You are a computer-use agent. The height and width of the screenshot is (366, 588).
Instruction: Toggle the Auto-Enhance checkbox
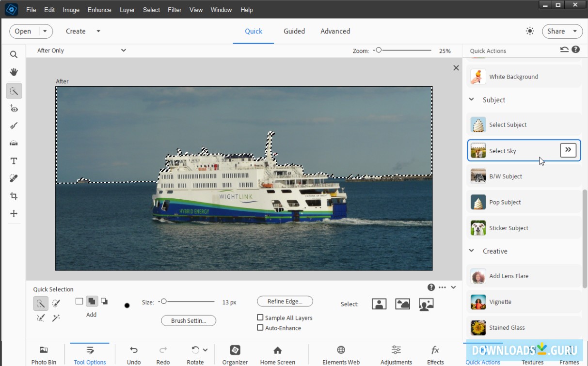click(x=260, y=328)
